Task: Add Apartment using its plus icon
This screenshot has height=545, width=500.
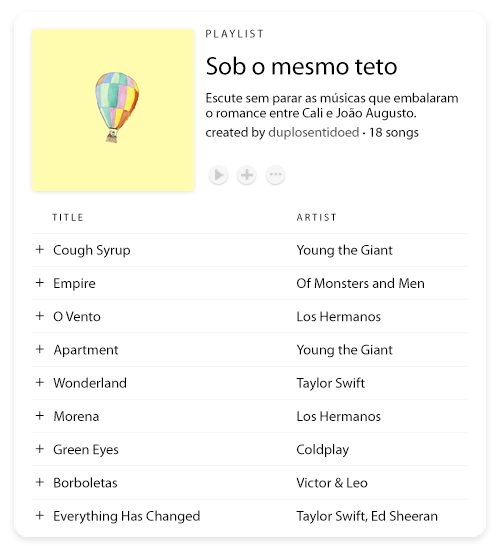Action: (40, 349)
